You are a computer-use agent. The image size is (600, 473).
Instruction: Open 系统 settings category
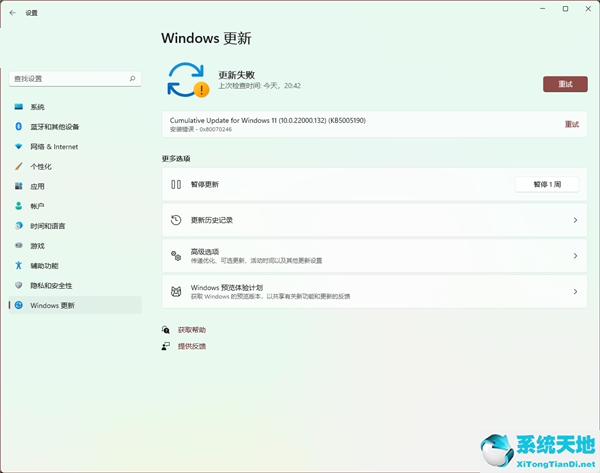75,107
